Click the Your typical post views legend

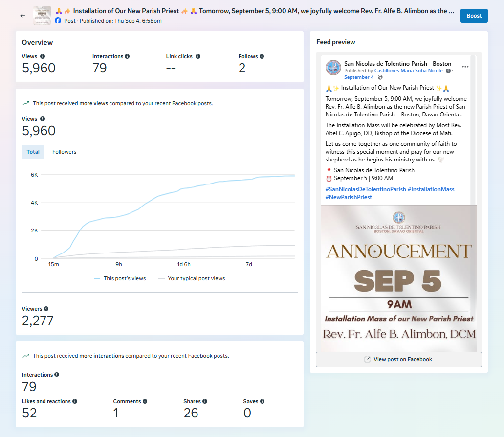(x=192, y=278)
